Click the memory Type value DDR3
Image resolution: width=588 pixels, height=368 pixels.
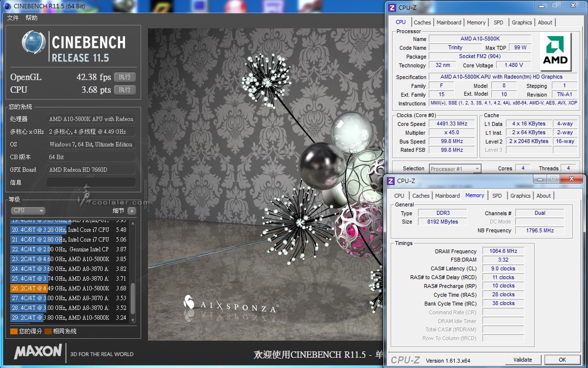[x=442, y=213]
